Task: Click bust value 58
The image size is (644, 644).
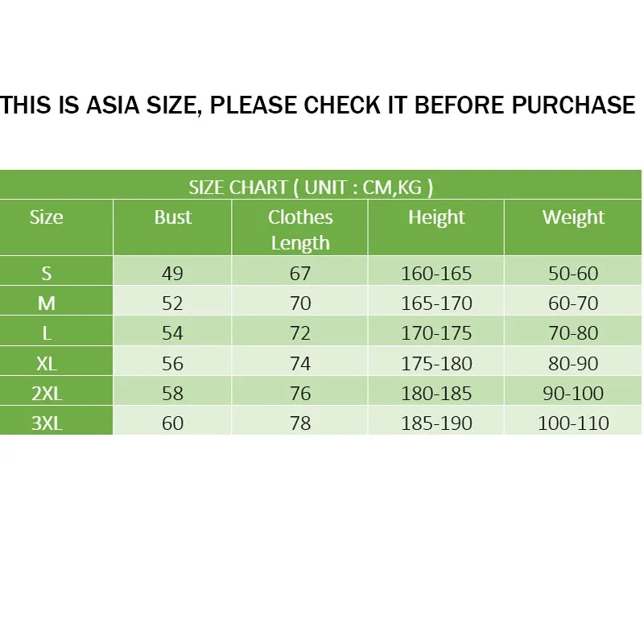Action: point(173,394)
